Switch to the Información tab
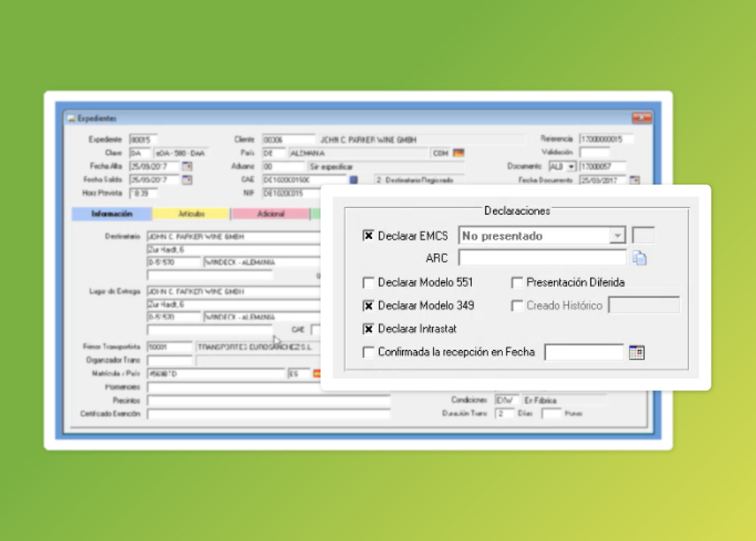This screenshot has width=756, height=541. (112, 214)
